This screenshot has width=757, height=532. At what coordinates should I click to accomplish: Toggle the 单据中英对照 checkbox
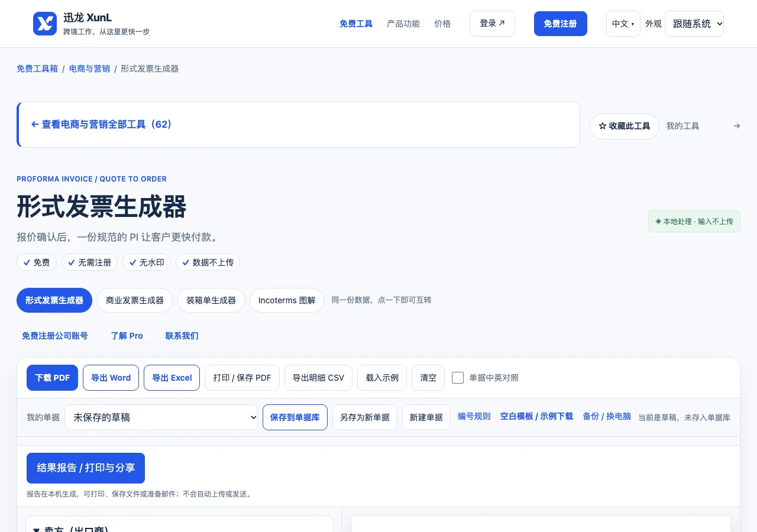[x=458, y=378]
